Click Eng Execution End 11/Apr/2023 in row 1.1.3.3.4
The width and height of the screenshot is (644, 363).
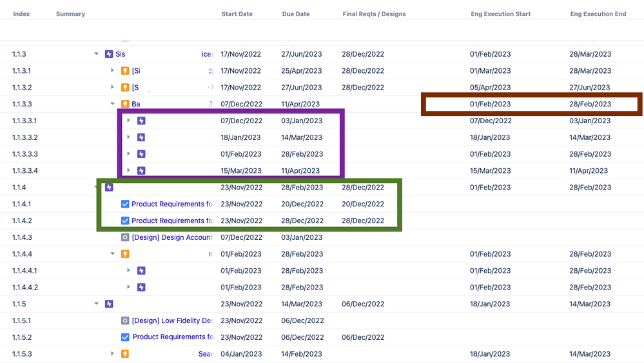pos(589,171)
